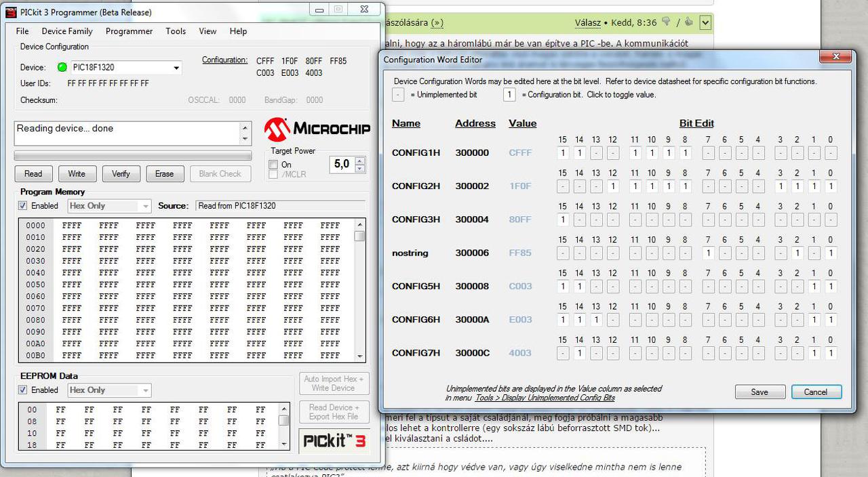Click Program Memory address row 0040
Screen dimensions: 868x477
click(x=36, y=272)
